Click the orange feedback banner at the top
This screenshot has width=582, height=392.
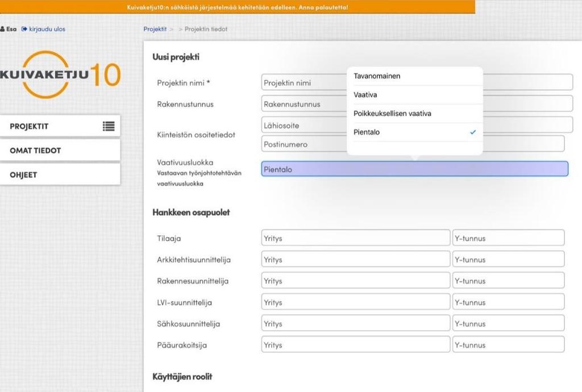[238, 7]
